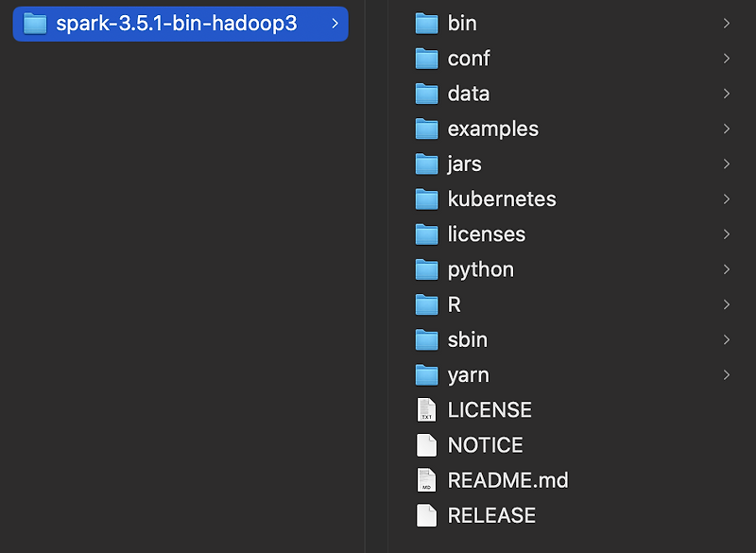
Task: Click chevron next to spark-3.5.1-bin-hadoop3
Action: [x=335, y=24]
